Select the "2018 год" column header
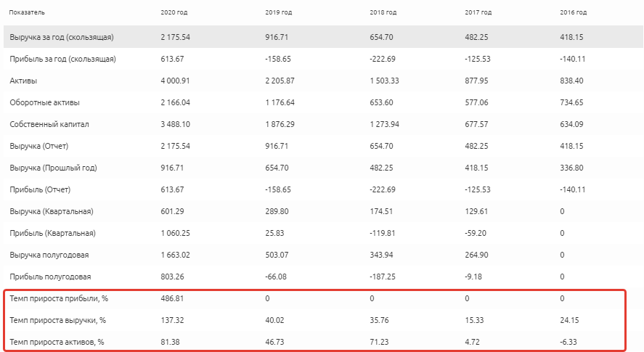The width and height of the screenshot is (644, 352). [x=382, y=12]
